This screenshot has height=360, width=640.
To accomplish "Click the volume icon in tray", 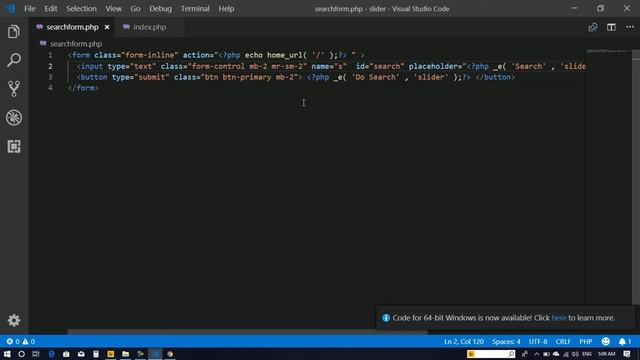I will tap(575, 354).
